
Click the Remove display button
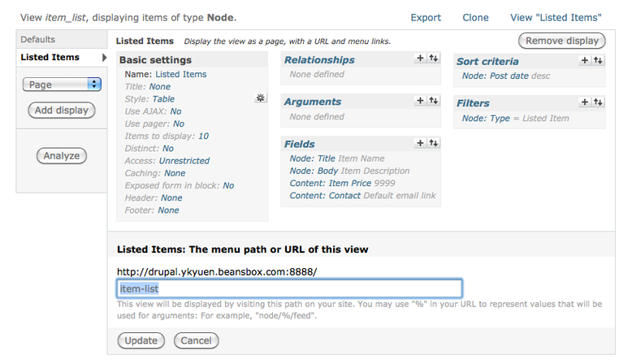pyautogui.click(x=561, y=41)
